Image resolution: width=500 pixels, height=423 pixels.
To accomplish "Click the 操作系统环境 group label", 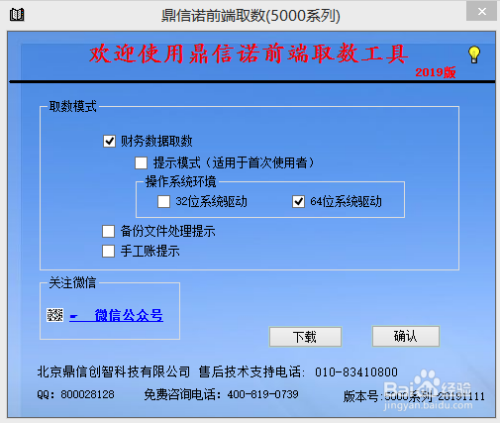I will click(x=181, y=182).
